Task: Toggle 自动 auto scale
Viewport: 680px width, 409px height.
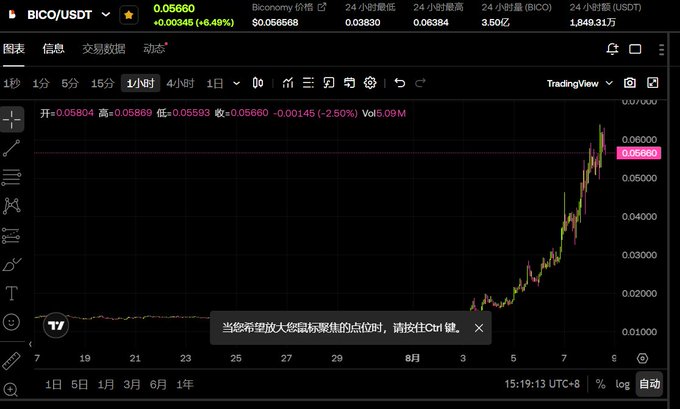Action: pos(650,384)
